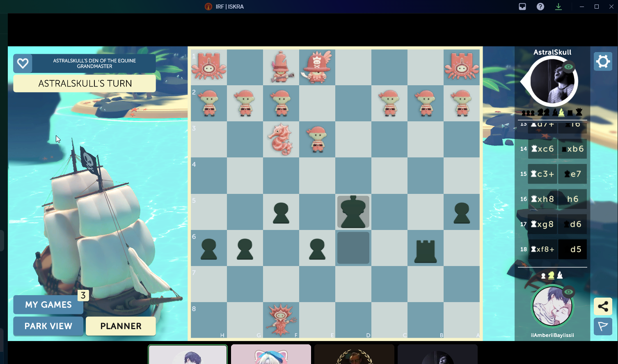Open MY GAMES list
618x364 pixels.
coord(48,305)
